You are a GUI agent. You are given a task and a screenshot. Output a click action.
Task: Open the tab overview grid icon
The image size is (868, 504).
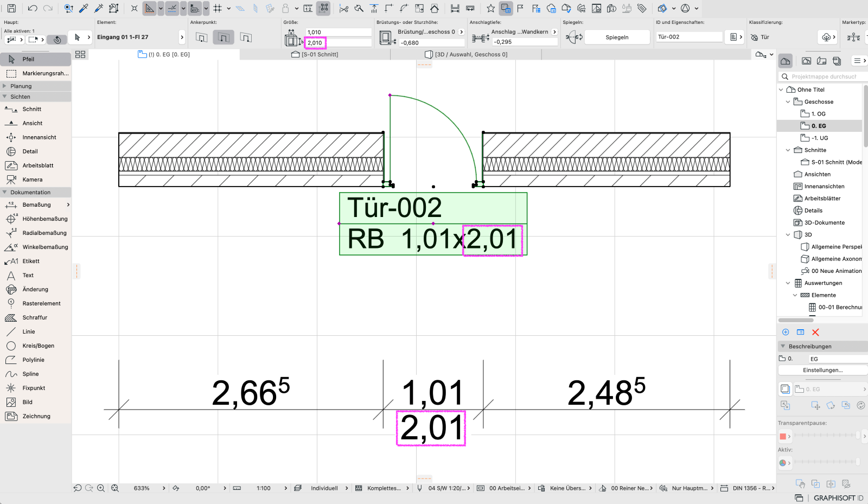(x=80, y=54)
